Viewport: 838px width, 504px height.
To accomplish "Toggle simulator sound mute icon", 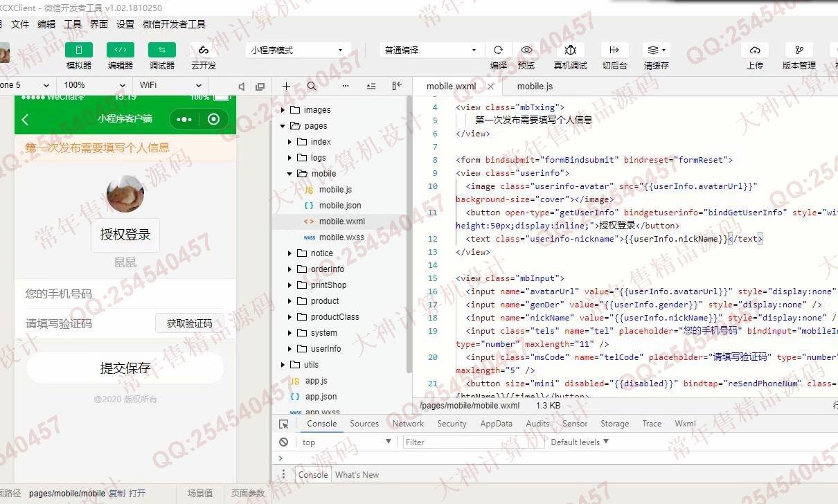I will pos(241,87).
